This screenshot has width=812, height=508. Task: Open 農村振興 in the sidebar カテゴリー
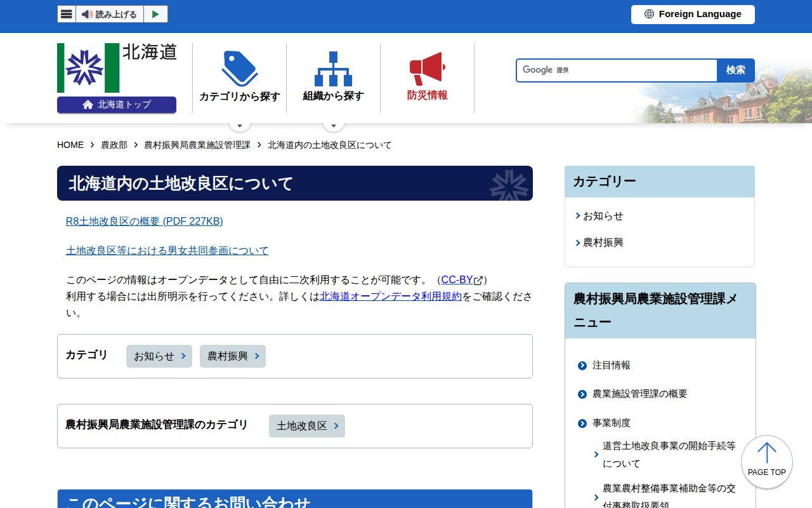(x=603, y=243)
